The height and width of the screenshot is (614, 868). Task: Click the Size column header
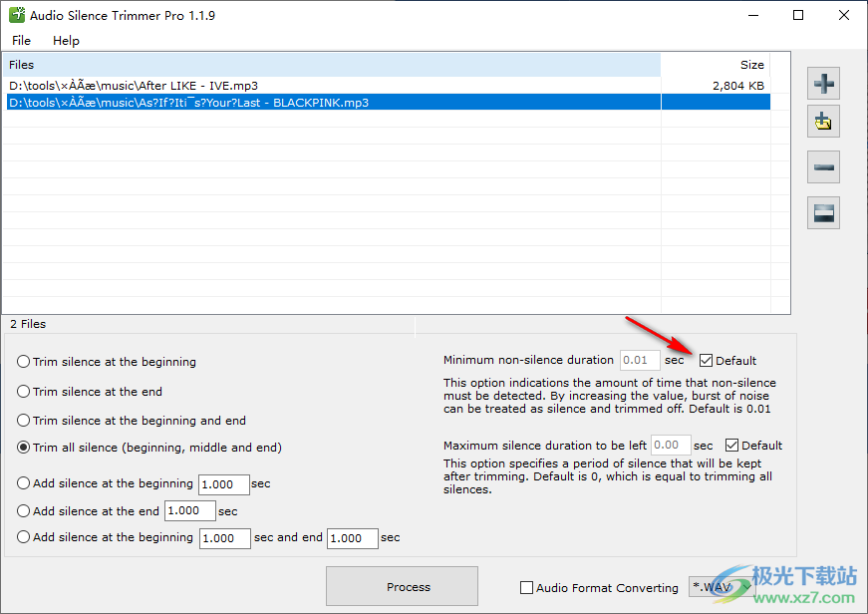tap(751, 65)
